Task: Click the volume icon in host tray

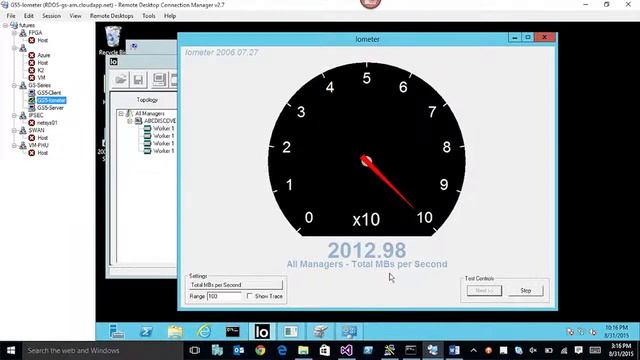Action: click(x=533, y=350)
